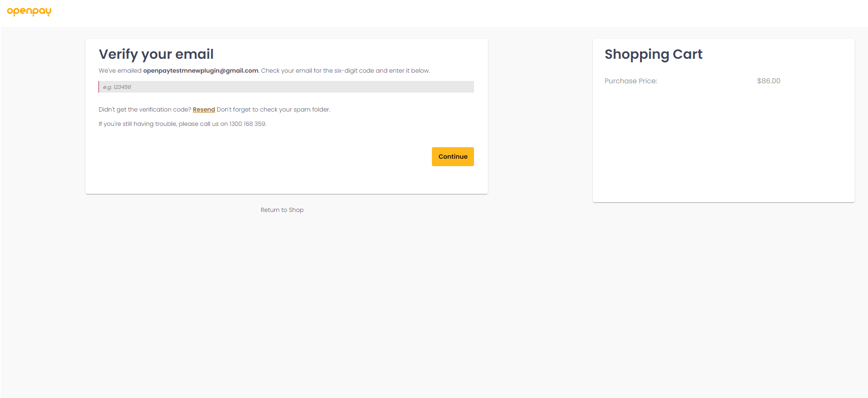868x398 pixels.
Task: Click the Shopping Cart heading
Action: 653,55
